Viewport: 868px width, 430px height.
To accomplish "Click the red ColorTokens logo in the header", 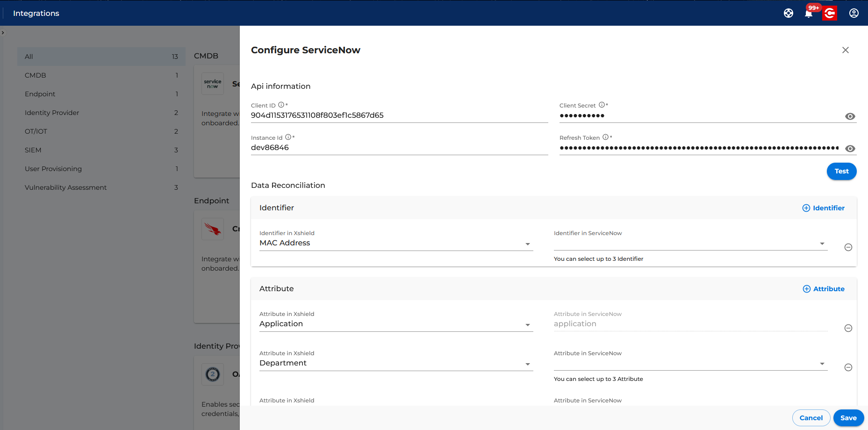I will click(830, 13).
